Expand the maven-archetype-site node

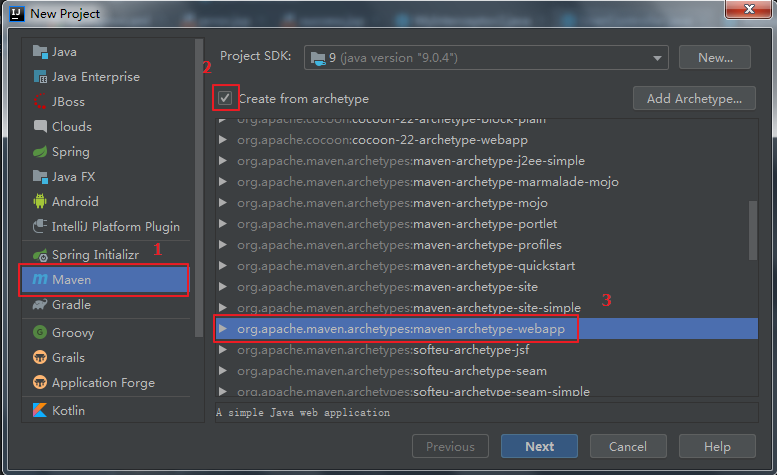(x=223, y=286)
